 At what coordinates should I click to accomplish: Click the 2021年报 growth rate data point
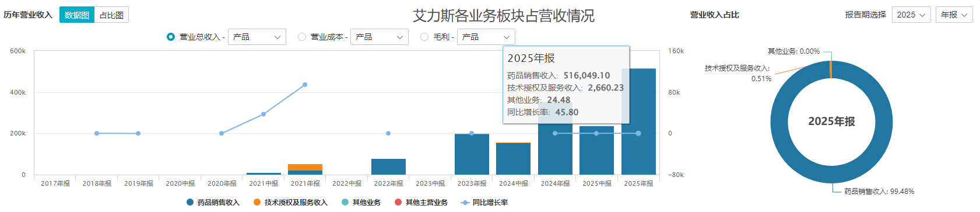pyautogui.click(x=305, y=85)
